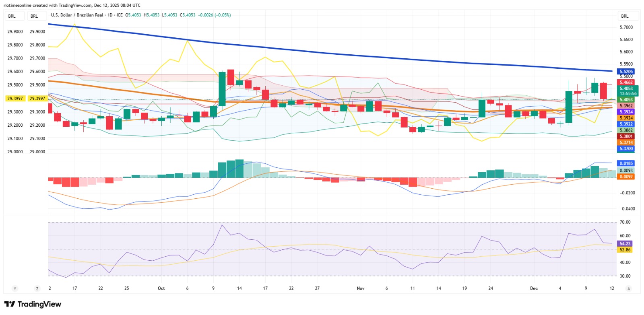644x315 pixels.
Task: Select the blue 5.5206 price label
Action: (x=626, y=72)
